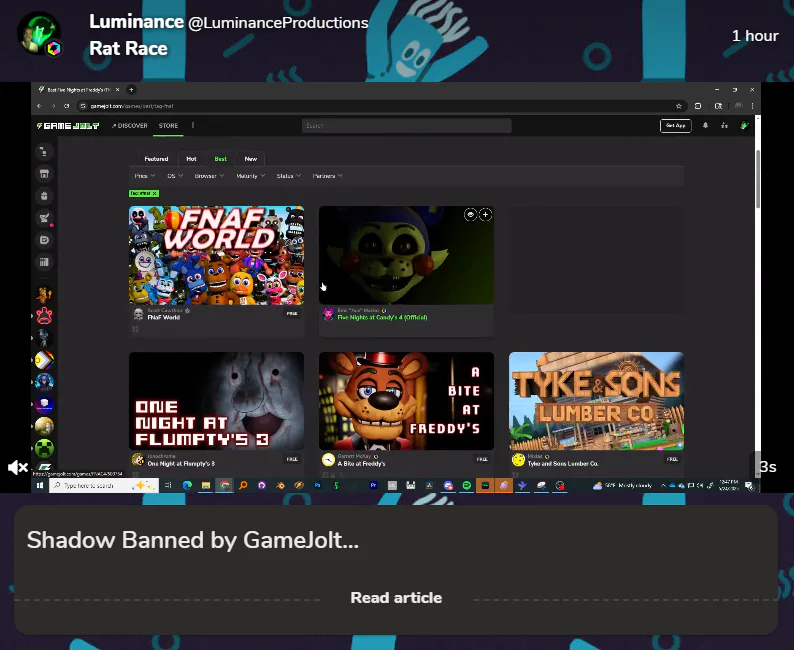Viewport: 794px width, 650px height.
Task: Add Candy's 4 to a playlist with plus icon
Action: point(485,215)
